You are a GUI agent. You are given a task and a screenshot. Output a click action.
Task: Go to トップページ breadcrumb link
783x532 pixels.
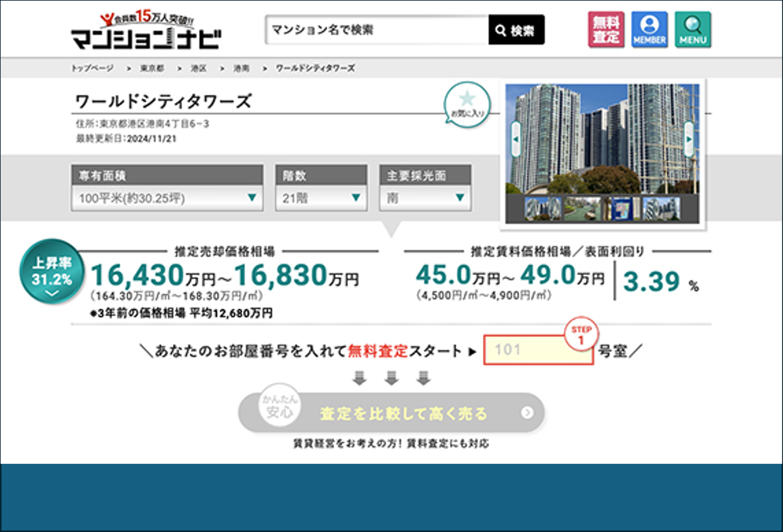pyautogui.click(x=92, y=68)
